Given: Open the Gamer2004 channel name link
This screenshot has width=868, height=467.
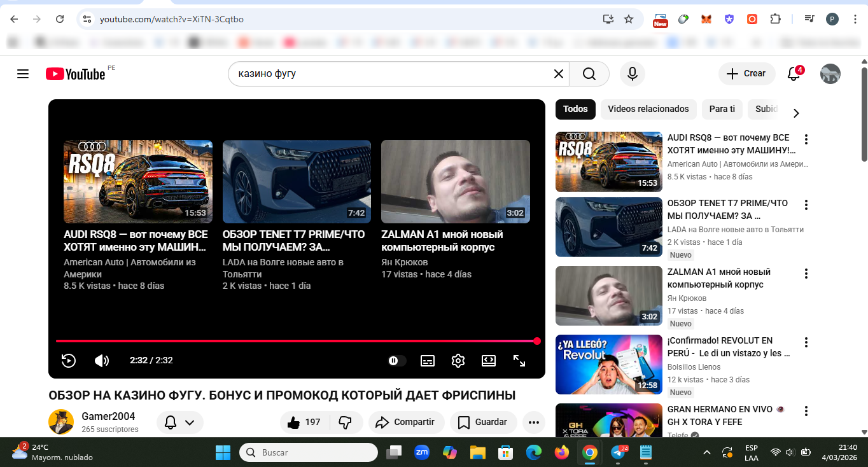Looking at the screenshot, I should pos(108,416).
